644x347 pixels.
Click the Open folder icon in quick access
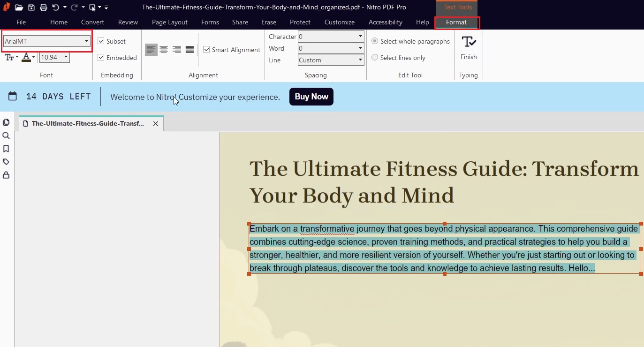19,8
